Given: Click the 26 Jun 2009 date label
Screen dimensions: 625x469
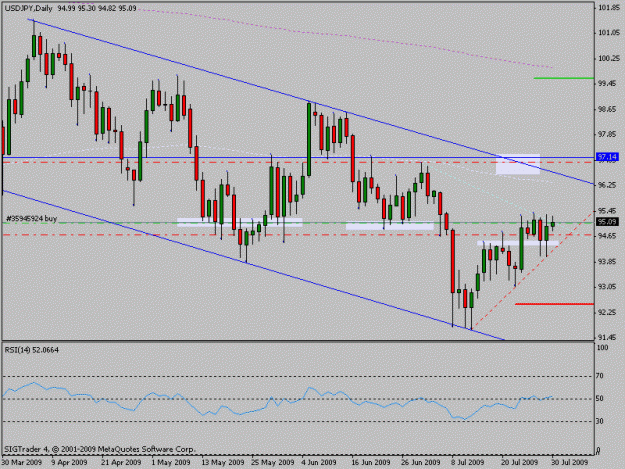Looking at the screenshot, I should click(421, 462).
